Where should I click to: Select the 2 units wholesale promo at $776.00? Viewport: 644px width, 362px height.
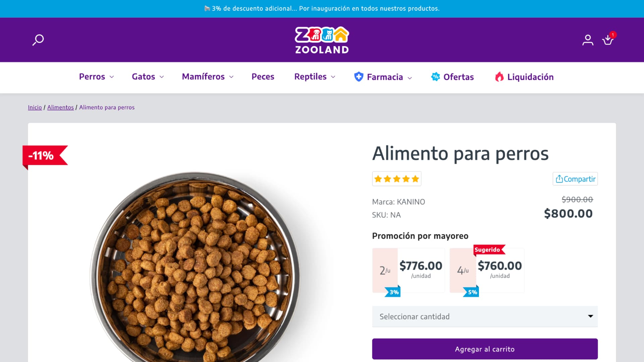(x=409, y=270)
